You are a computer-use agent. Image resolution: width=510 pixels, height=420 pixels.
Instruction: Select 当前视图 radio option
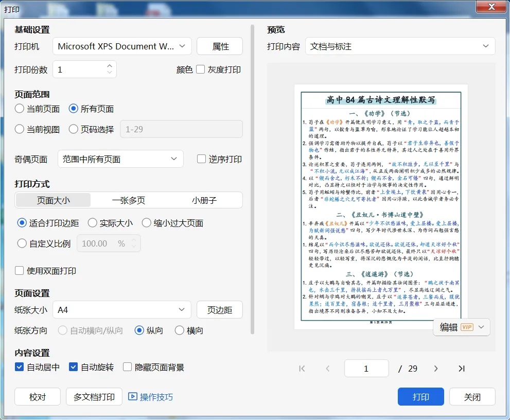(x=19, y=129)
